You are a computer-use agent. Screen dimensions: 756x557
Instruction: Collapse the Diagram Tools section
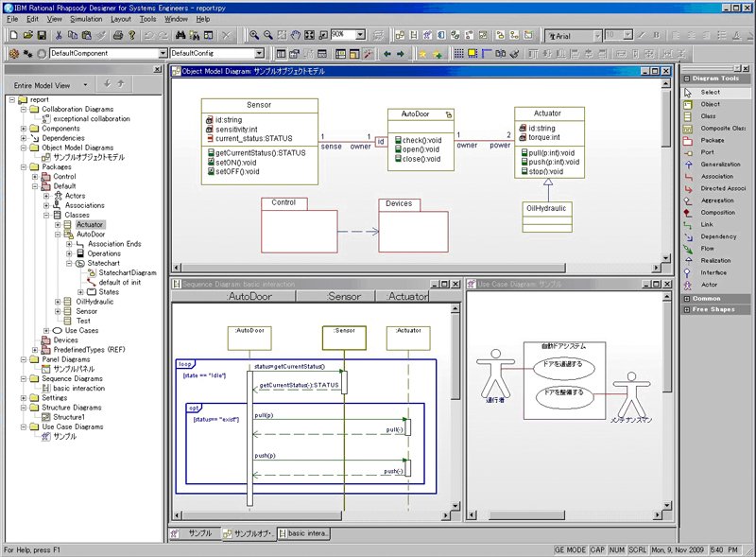click(687, 78)
